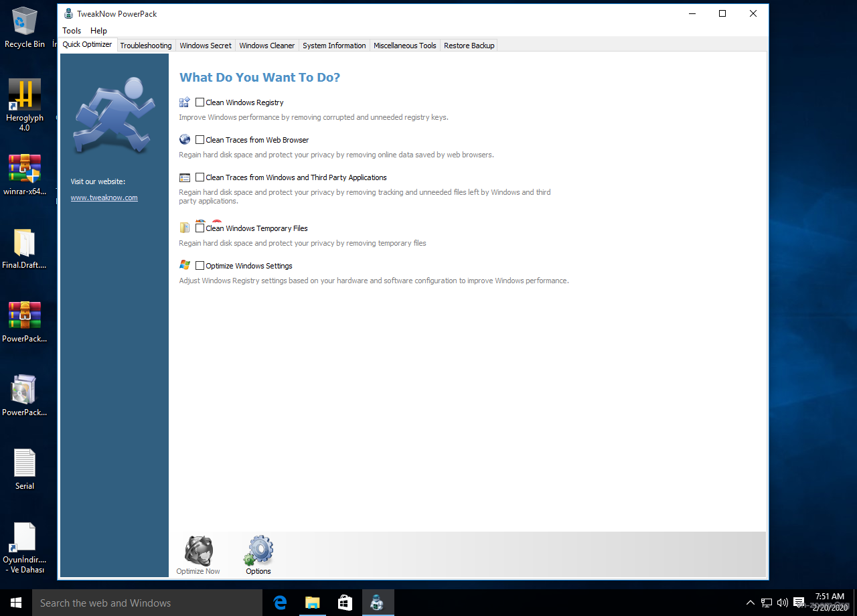Open Heroglyph 4.0 desktop shortcut
Image resolution: width=857 pixels, height=616 pixels.
(x=25, y=96)
